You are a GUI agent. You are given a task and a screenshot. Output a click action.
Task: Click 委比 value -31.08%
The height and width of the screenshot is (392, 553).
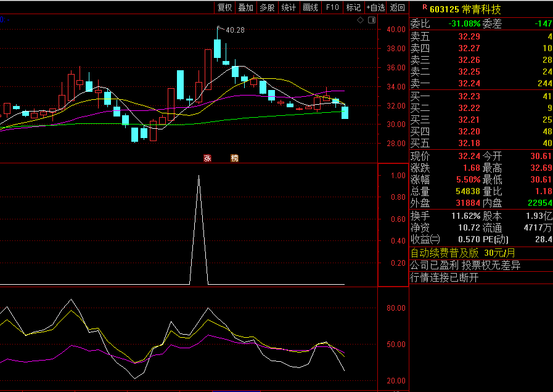pos(464,23)
